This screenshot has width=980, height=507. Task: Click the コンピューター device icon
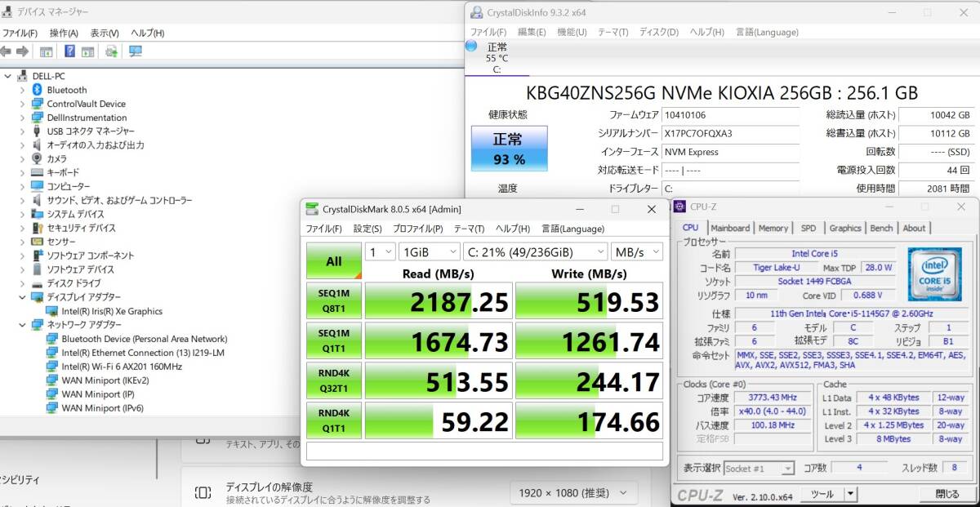[x=37, y=187]
